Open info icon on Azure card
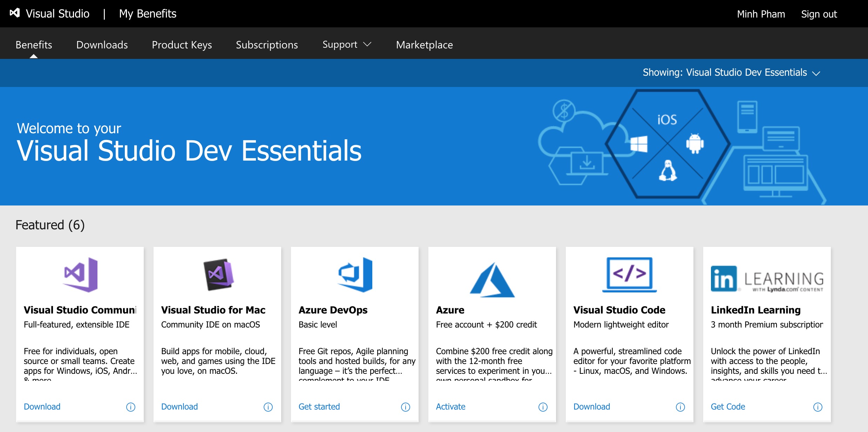 tap(543, 407)
